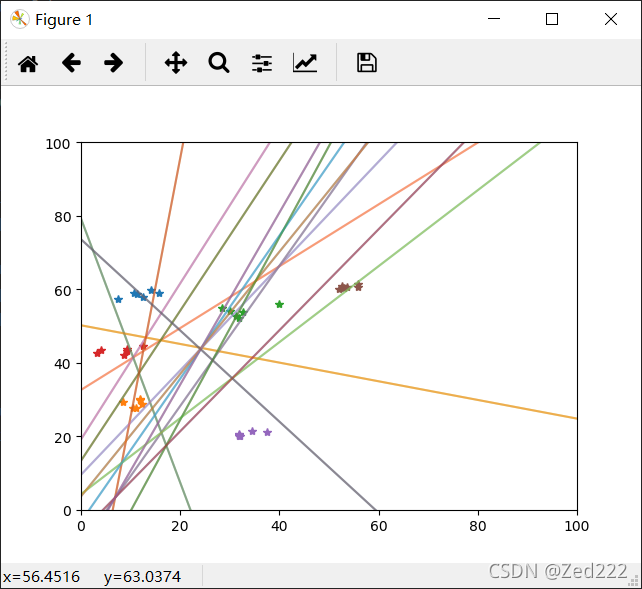Click the matplotlib Figure 1 window icon
This screenshot has width=642, height=589.
[x=20, y=19]
